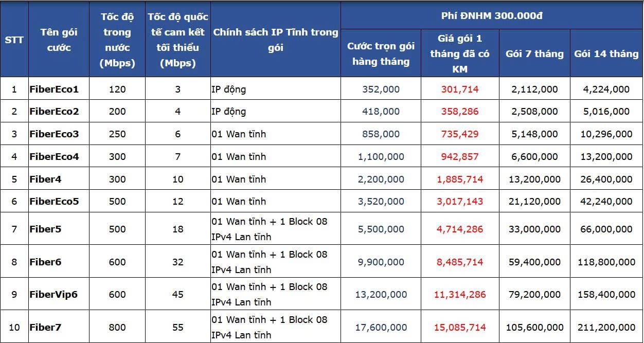The height and width of the screenshot is (343, 644).
Task: Click the Fiber6 7-month price 59,400,000
Action: point(534,262)
